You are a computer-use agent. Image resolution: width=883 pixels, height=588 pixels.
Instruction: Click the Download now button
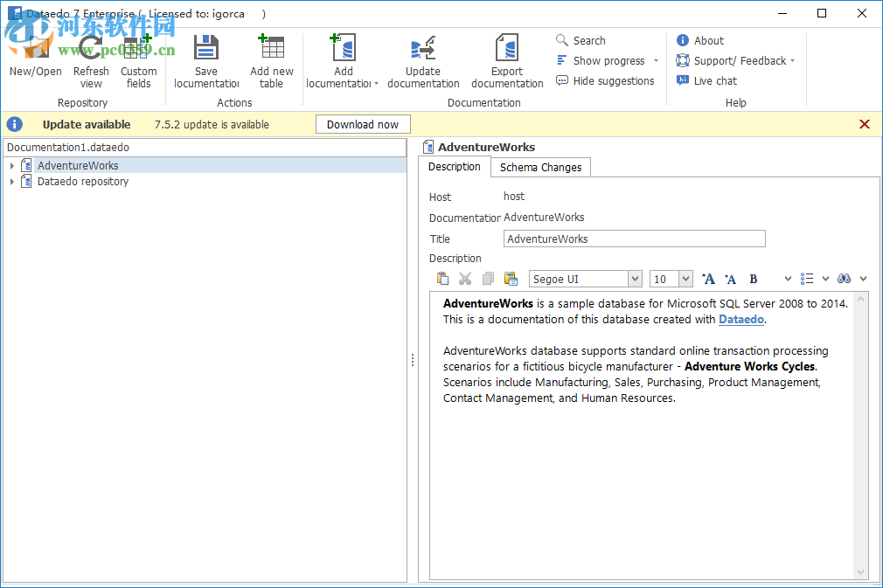click(x=363, y=125)
